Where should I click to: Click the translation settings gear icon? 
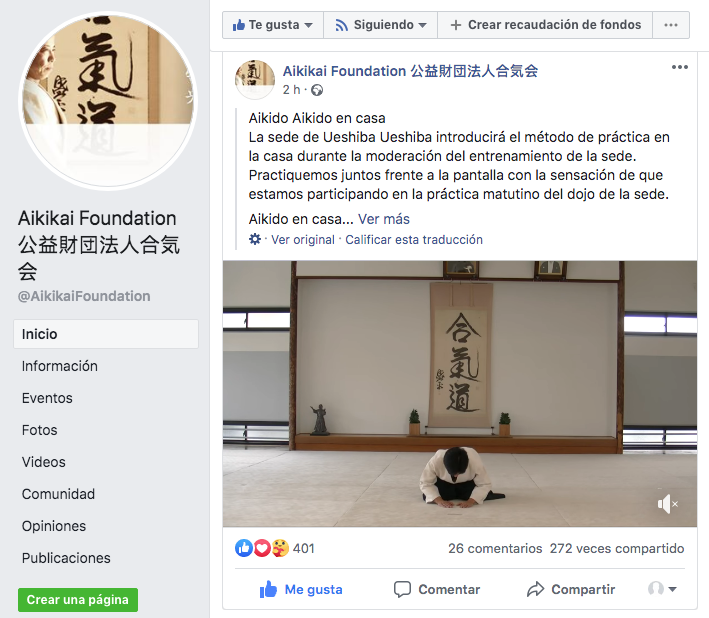255,239
